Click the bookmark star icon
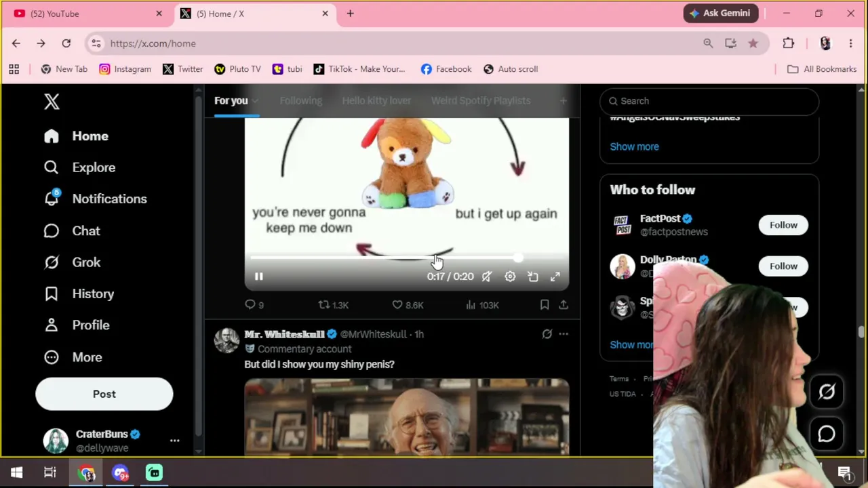This screenshot has height=488, width=868. (753, 43)
